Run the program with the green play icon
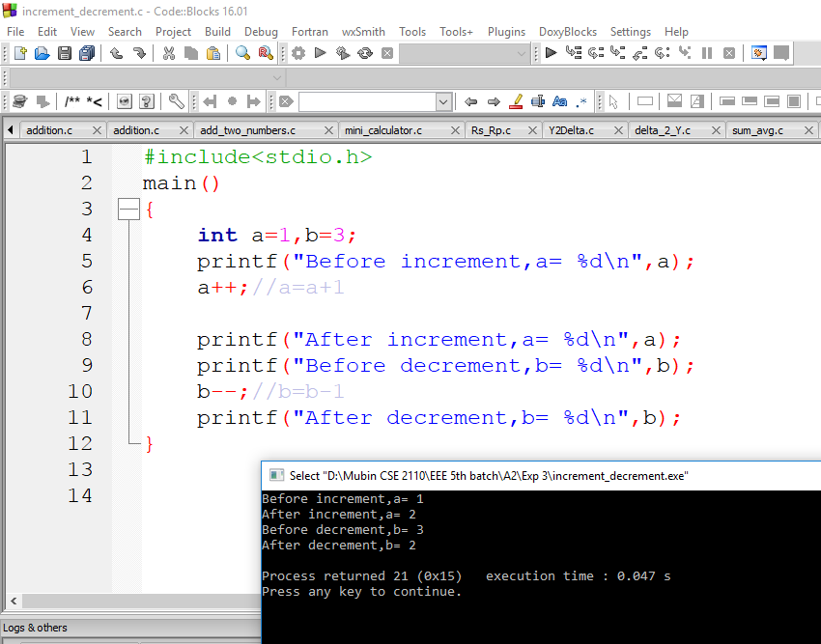This screenshot has height=644, width=821. 320,53
